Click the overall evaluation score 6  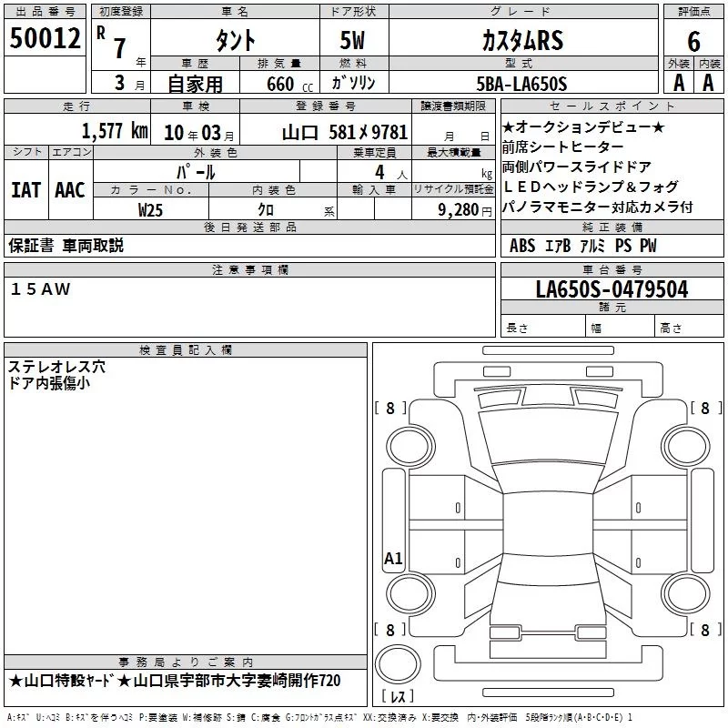[x=693, y=40]
